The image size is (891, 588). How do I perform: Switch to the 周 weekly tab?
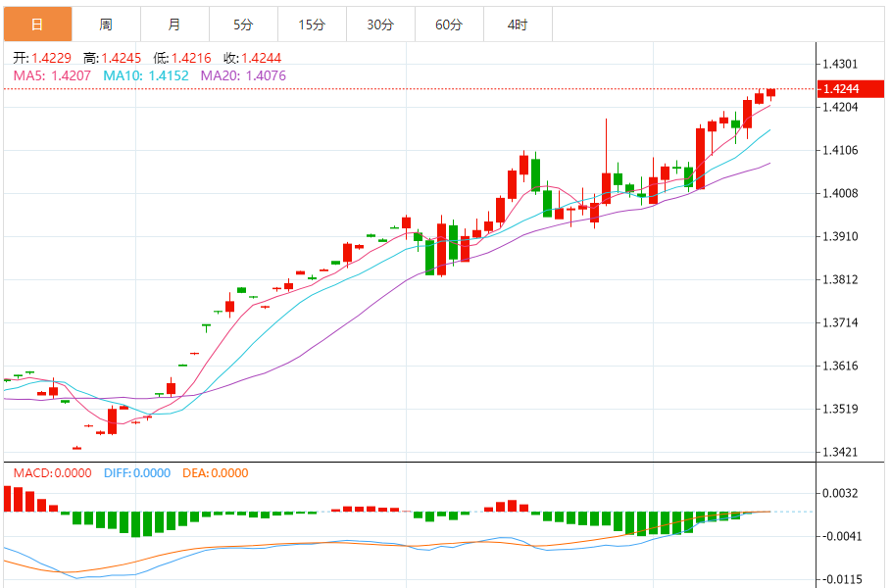pos(106,24)
